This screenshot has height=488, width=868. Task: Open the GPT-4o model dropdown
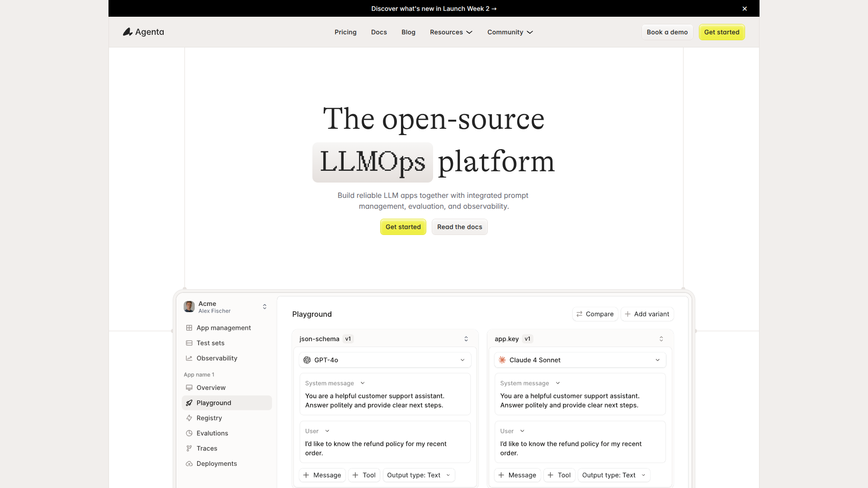(385, 360)
